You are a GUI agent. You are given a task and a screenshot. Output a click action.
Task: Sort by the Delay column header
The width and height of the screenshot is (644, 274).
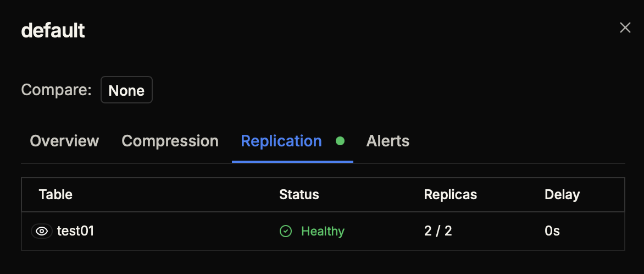pos(562,194)
